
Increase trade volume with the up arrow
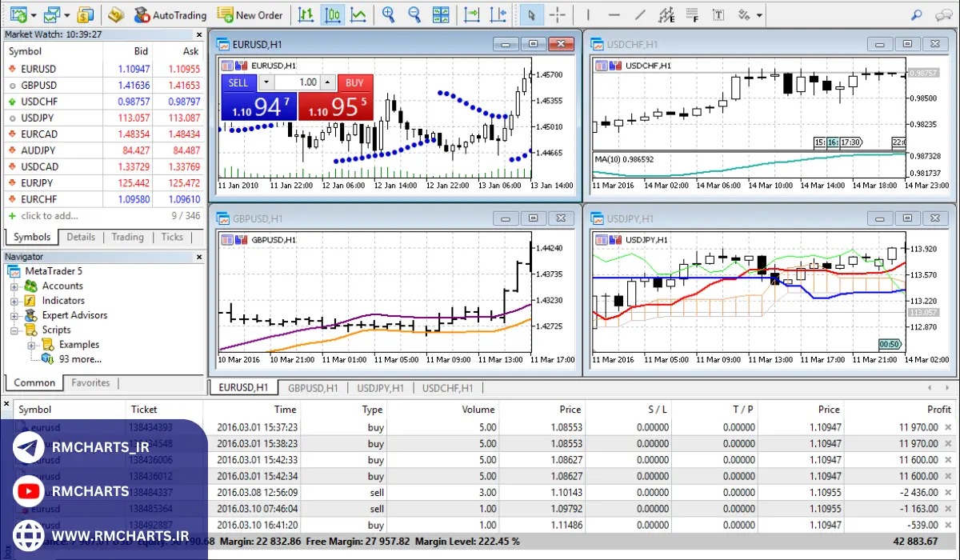tap(328, 82)
